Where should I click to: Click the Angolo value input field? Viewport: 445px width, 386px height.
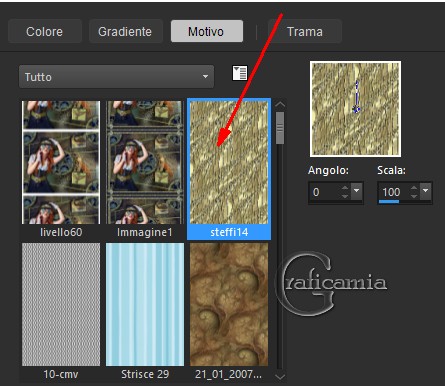325,192
